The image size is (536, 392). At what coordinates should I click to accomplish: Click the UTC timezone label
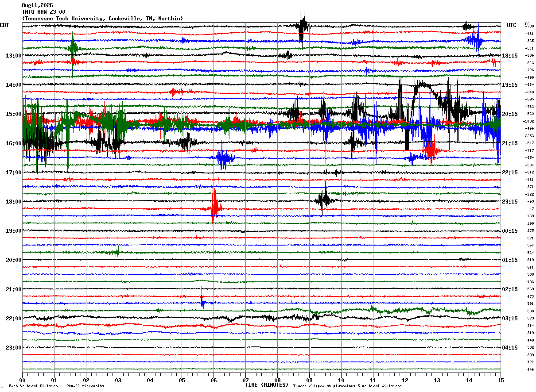pos(512,25)
